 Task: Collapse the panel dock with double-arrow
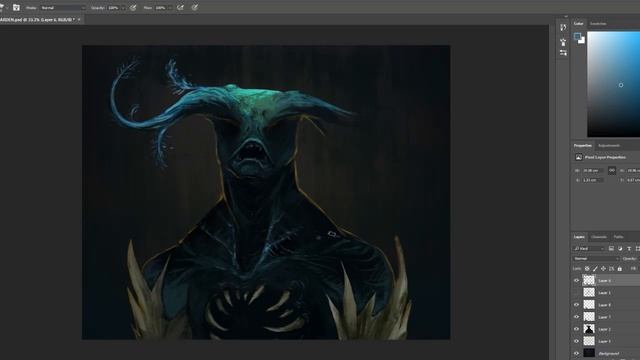[566, 17]
